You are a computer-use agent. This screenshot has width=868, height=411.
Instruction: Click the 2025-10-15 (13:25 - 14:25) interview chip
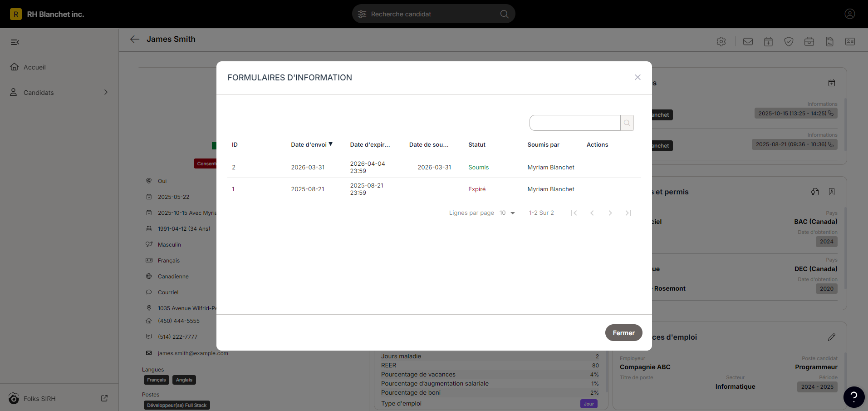(x=796, y=113)
